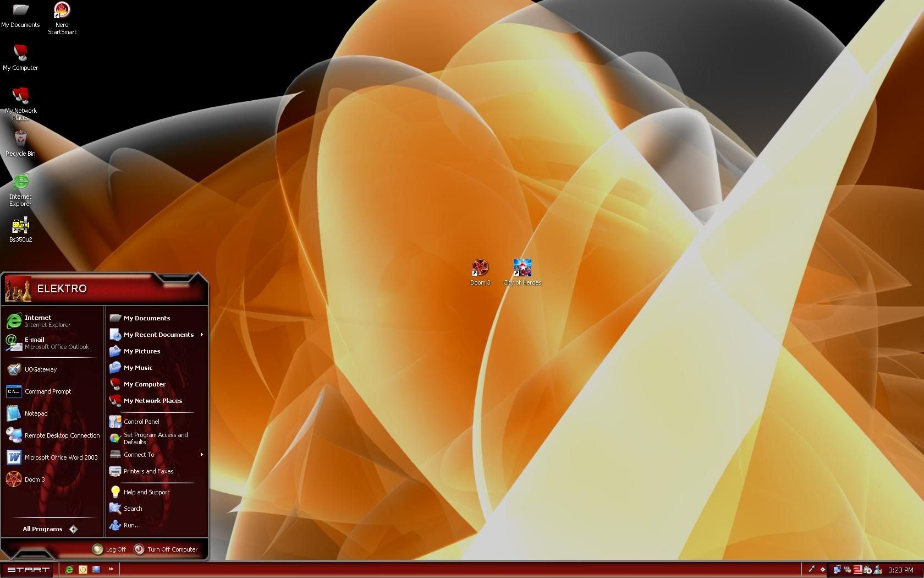Expand All Programs list
The image size is (924, 578).
pos(50,529)
